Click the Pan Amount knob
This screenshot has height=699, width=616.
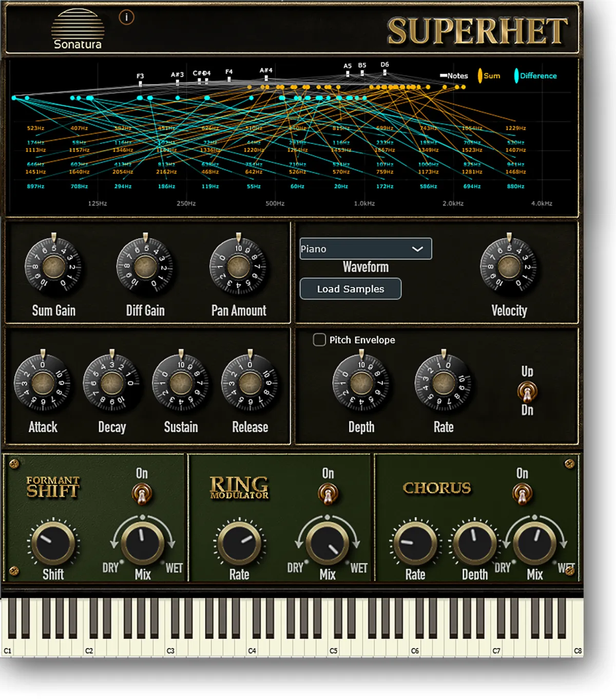(238, 267)
